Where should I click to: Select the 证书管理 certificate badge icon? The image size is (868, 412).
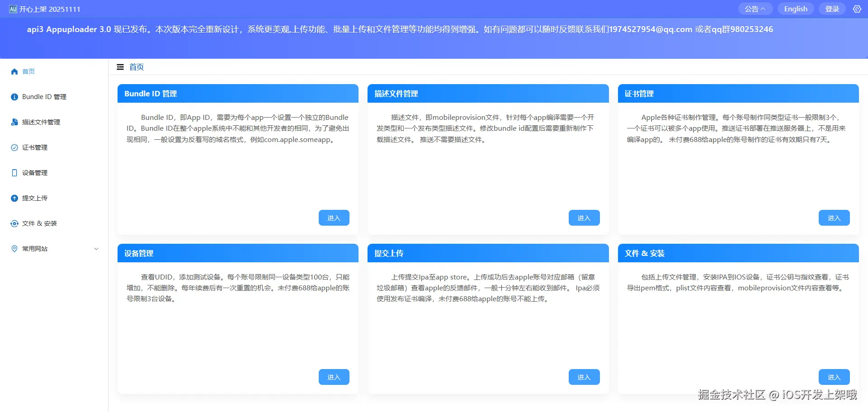point(14,147)
